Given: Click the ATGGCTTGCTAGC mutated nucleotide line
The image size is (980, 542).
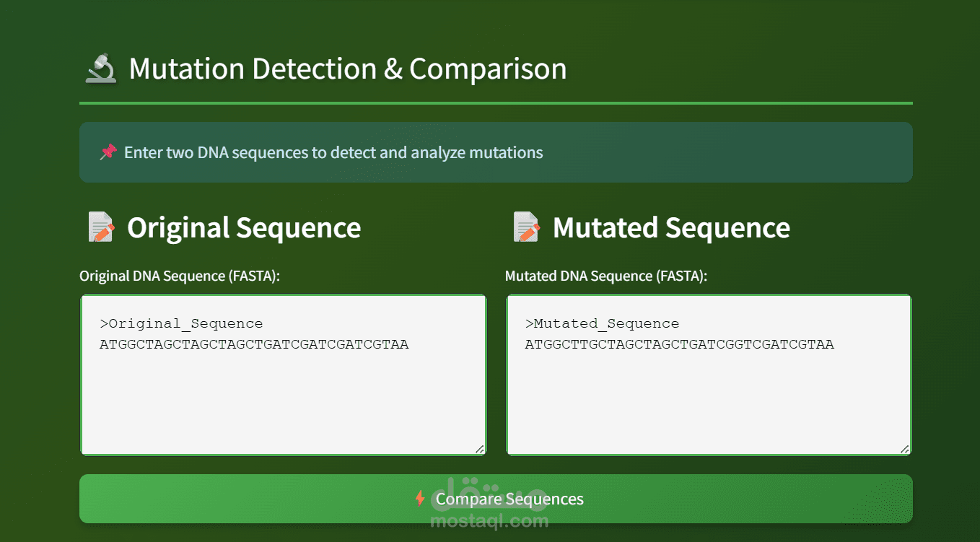Looking at the screenshot, I should [x=679, y=344].
